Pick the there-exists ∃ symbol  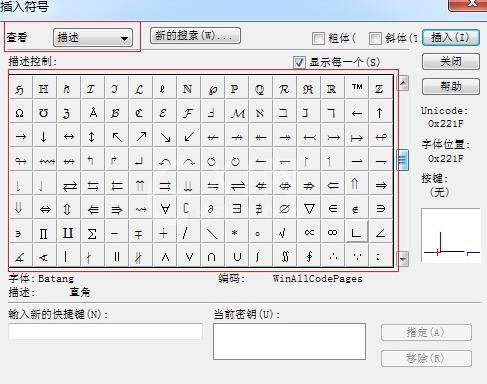(x=237, y=209)
